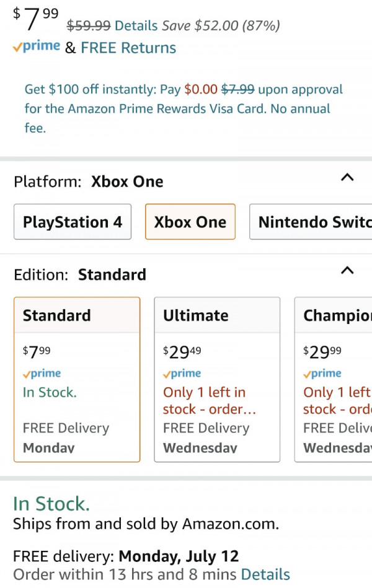
Task: Select the Xbox One platform option
Action: (190, 222)
